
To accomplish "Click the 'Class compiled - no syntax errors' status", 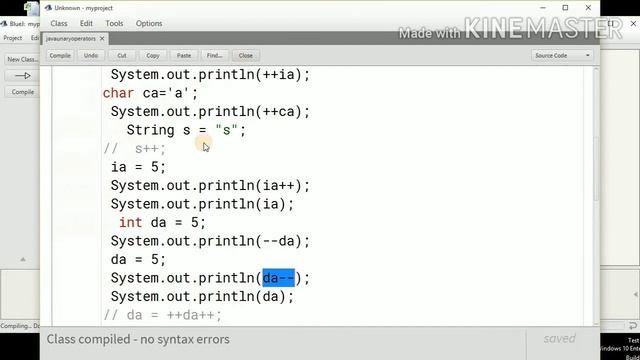I will point(138,339).
